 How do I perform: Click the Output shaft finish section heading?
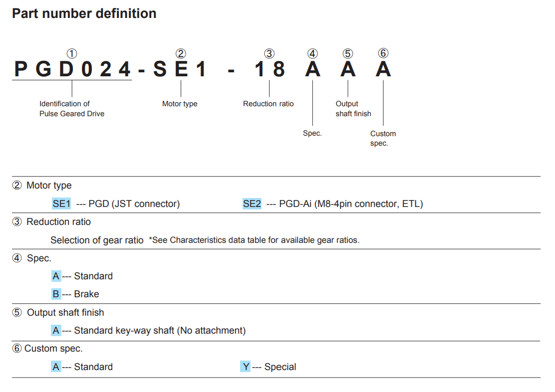click(65, 313)
